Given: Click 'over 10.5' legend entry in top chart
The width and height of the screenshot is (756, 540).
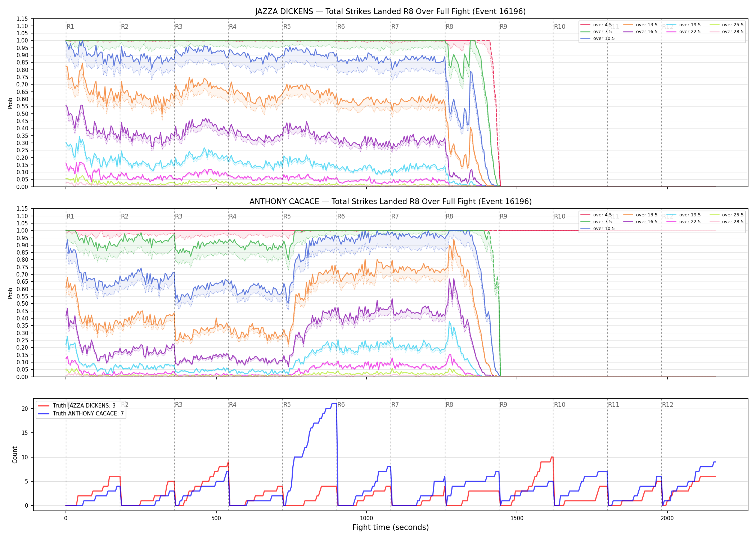Looking at the screenshot, I should (x=598, y=39).
